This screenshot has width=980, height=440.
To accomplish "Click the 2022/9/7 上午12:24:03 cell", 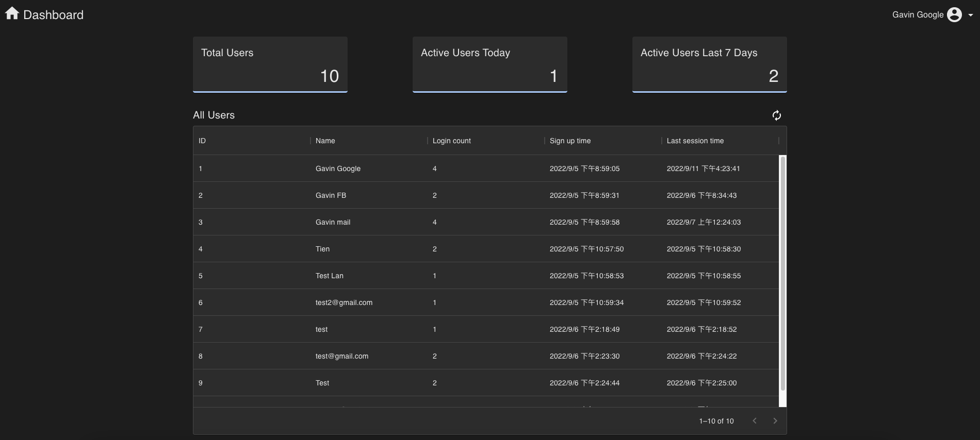I will point(720,222).
